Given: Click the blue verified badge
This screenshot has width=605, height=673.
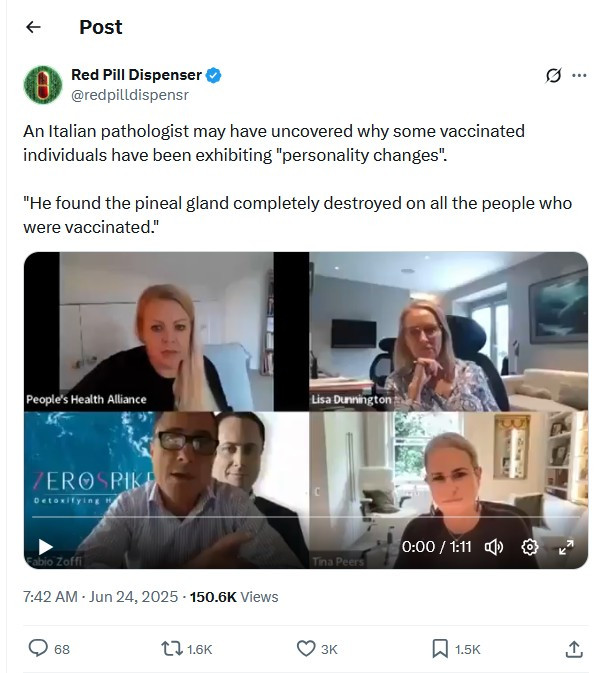Looking at the screenshot, I should (214, 75).
